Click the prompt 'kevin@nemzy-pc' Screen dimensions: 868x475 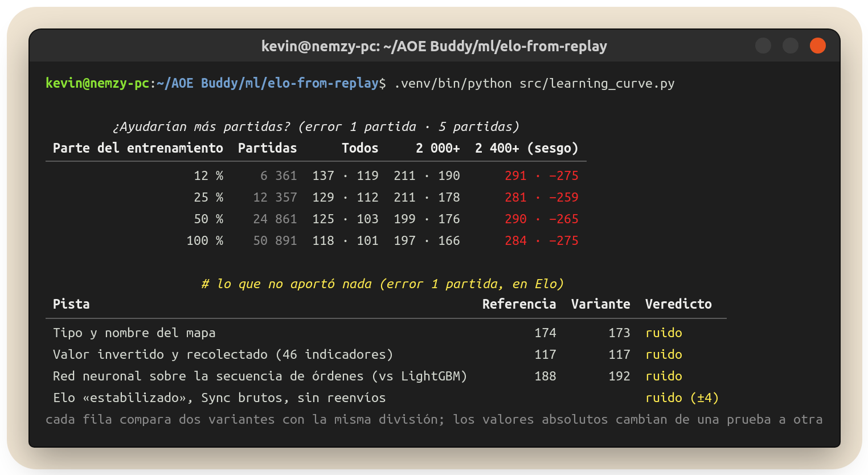coord(97,83)
